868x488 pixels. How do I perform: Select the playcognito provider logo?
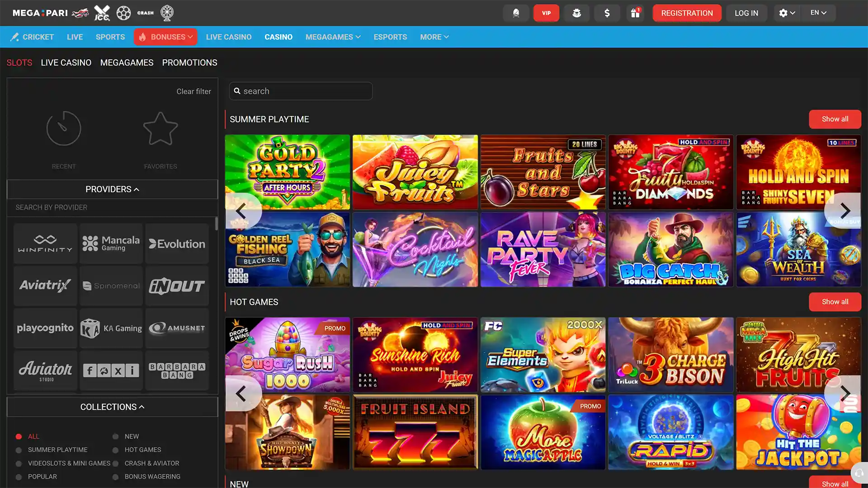(x=45, y=328)
